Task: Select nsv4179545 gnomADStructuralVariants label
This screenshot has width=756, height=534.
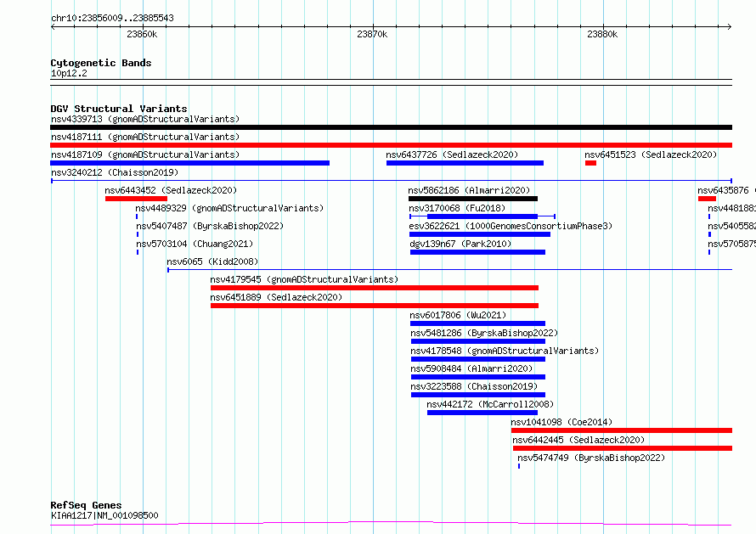Action: [304, 279]
